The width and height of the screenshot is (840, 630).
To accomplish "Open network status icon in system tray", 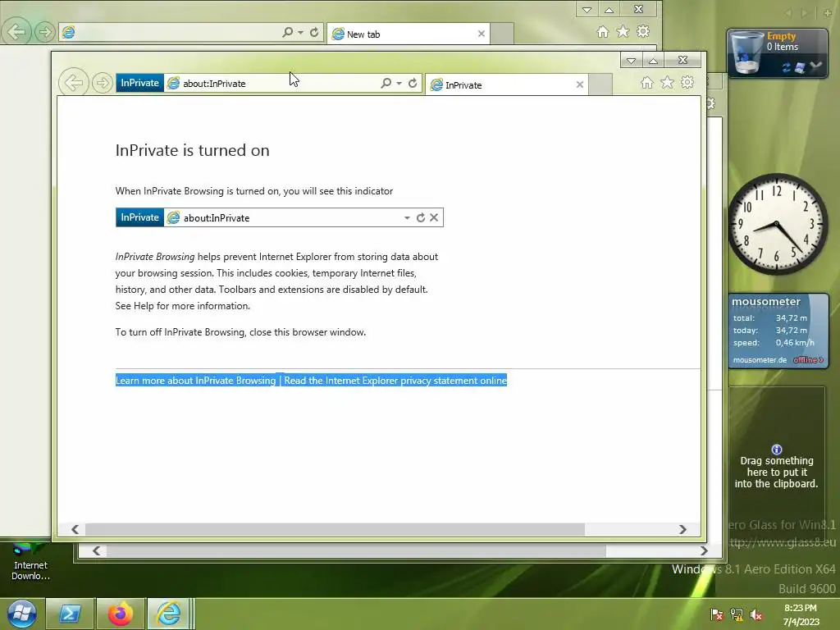I will [x=737, y=614].
